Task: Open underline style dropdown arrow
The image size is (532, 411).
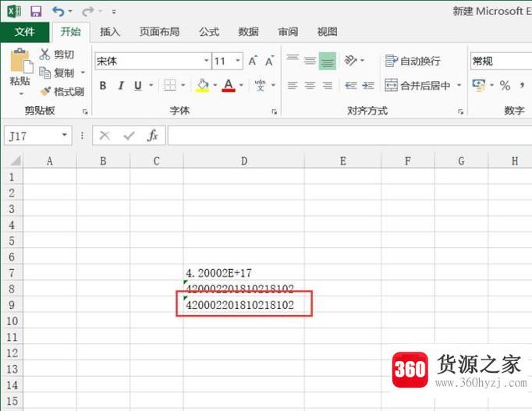Action: pyautogui.click(x=151, y=86)
